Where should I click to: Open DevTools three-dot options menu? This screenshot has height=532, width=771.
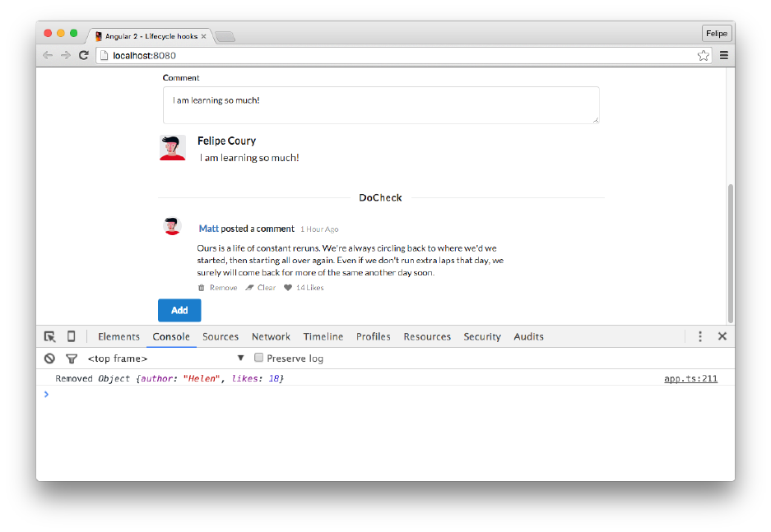(700, 336)
